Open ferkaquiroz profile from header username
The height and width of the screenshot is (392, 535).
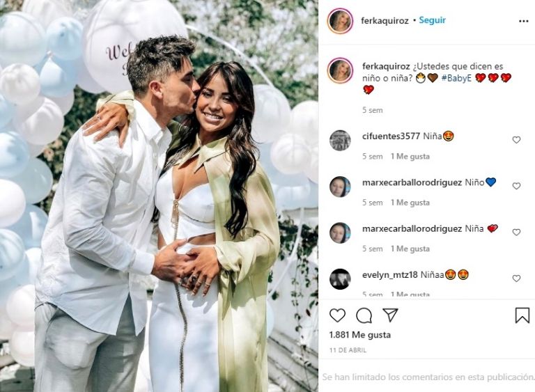pos(385,21)
